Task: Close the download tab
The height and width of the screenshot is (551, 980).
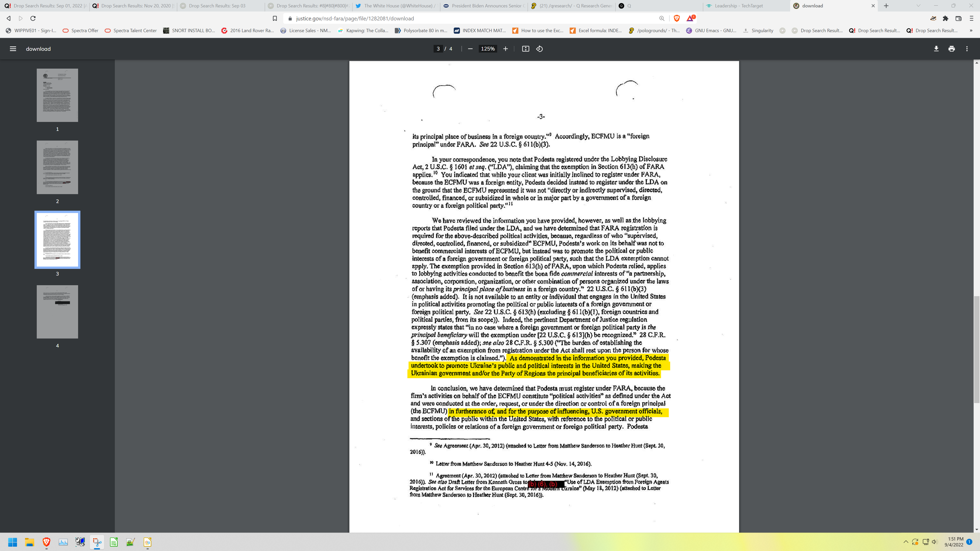Action: tap(873, 6)
